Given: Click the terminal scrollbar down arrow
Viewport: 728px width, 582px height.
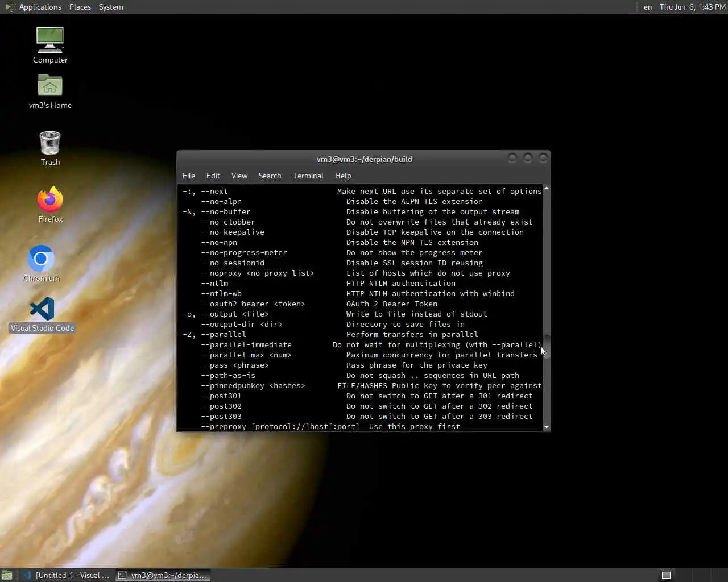Looking at the screenshot, I should (547, 427).
